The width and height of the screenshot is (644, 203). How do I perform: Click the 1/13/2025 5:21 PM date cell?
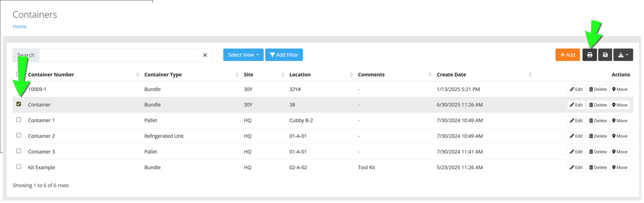point(459,89)
